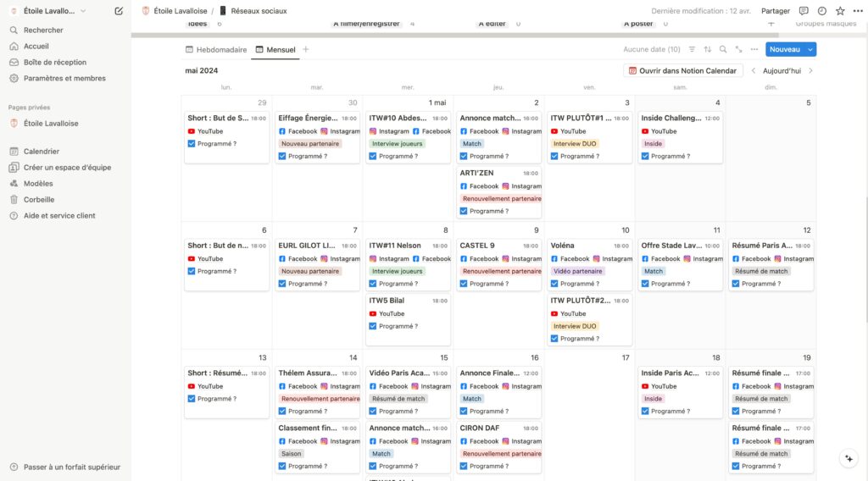Open the comments panel icon
The width and height of the screenshot is (868, 481).
tap(804, 11)
